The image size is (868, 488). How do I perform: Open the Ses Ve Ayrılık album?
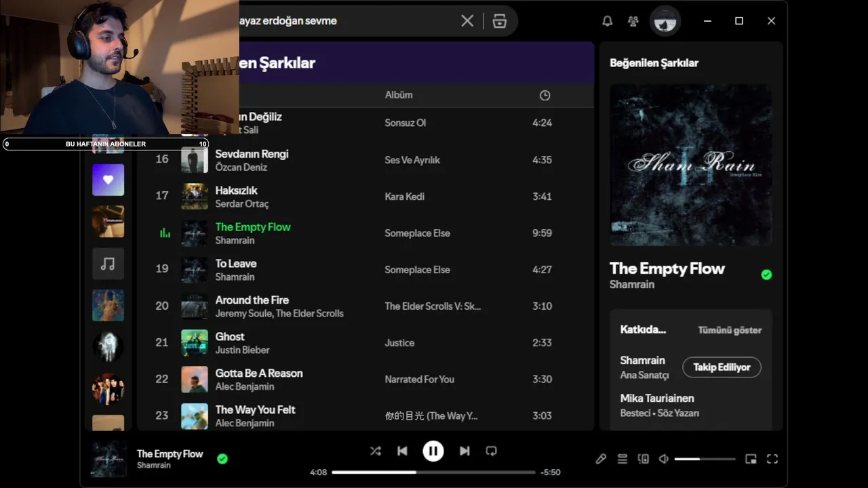point(412,160)
